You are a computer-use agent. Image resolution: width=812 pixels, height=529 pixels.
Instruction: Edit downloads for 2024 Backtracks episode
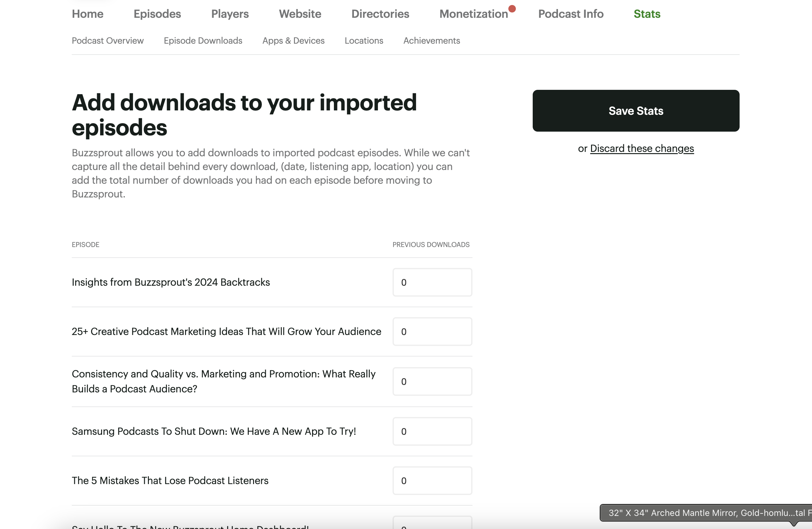click(x=432, y=282)
